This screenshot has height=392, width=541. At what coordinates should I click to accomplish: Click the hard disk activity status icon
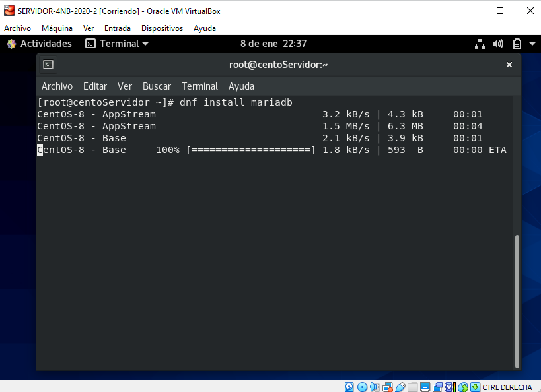[x=349, y=386]
